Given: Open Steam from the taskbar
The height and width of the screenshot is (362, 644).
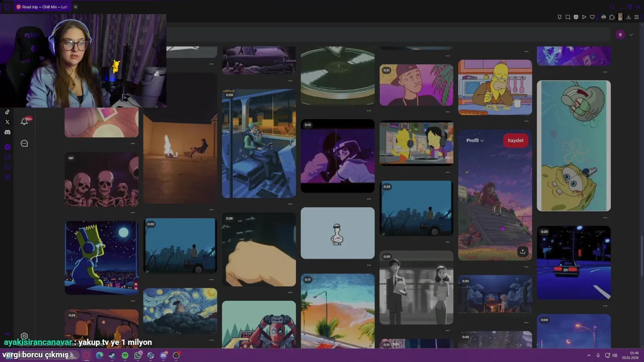Looking at the screenshot, I should tap(112, 355).
